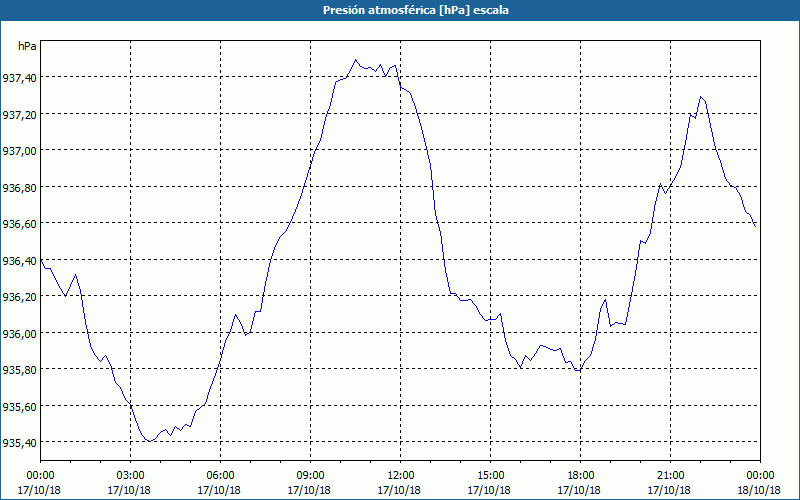
Task: Click the 09:00 17/10/18 time marker
Action: (x=310, y=483)
